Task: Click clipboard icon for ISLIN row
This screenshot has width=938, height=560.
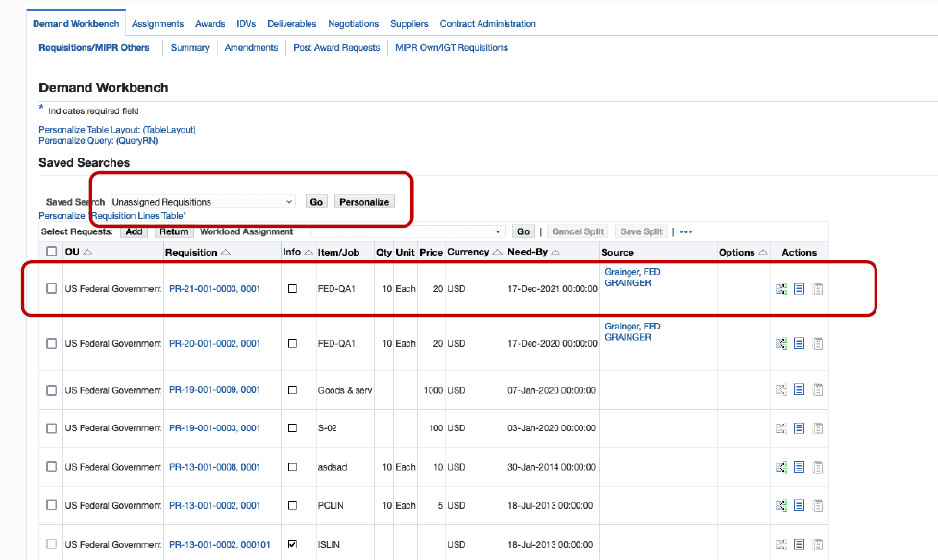Action: (x=818, y=545)
